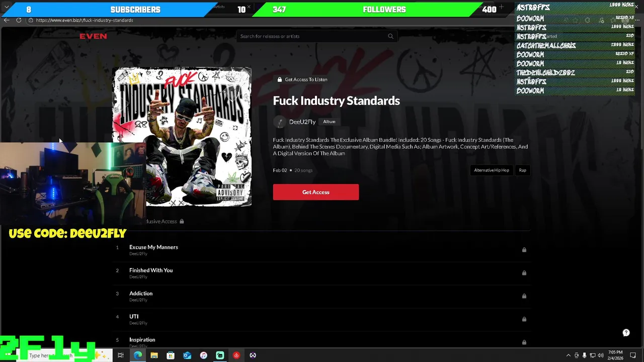Select track Inspiration

click(142, 339)
